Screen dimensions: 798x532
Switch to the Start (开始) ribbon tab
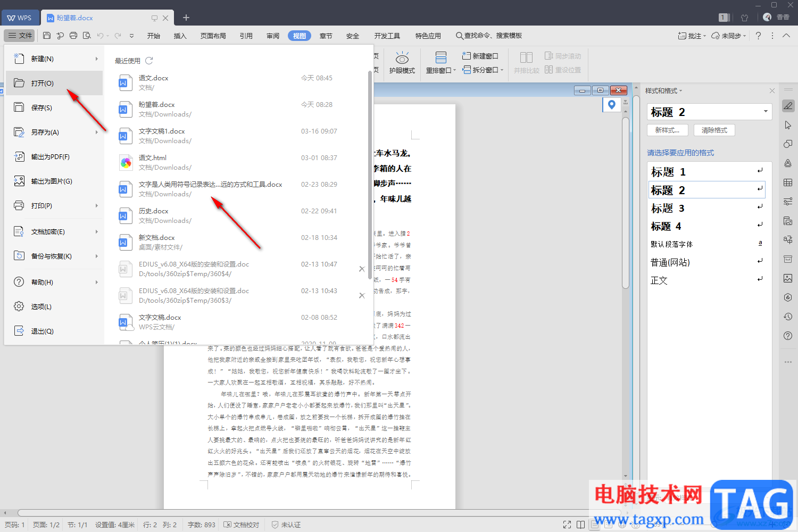pos(154,36)
